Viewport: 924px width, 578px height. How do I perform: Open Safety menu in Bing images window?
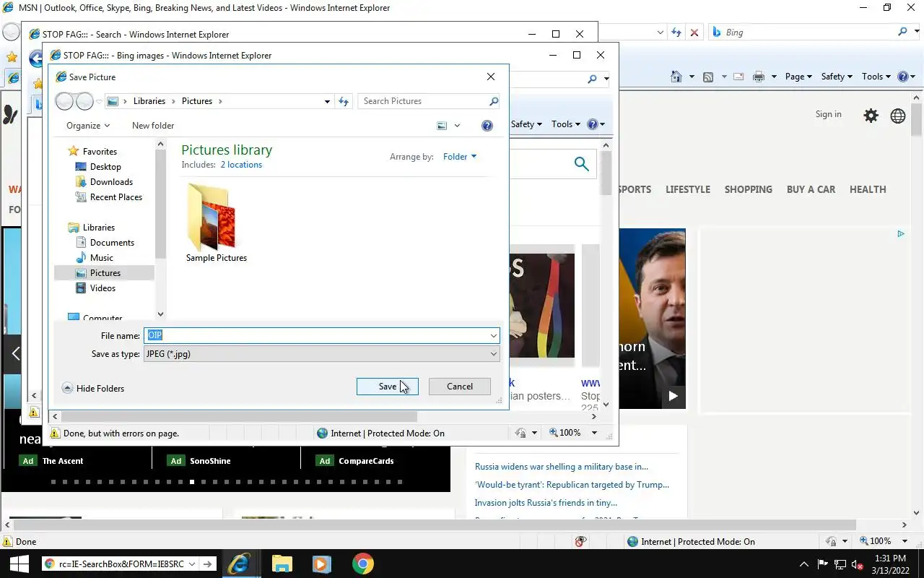point(526,124)
